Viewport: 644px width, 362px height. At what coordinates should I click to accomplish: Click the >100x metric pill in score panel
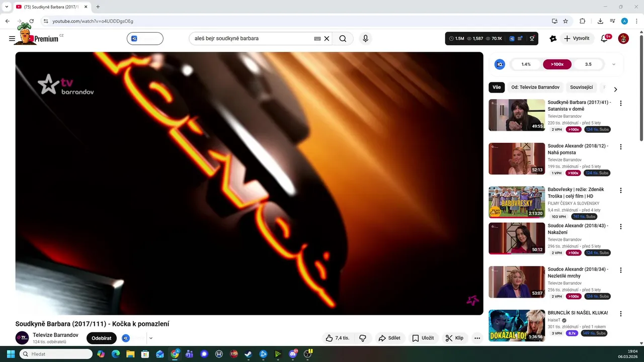point(557,64)
